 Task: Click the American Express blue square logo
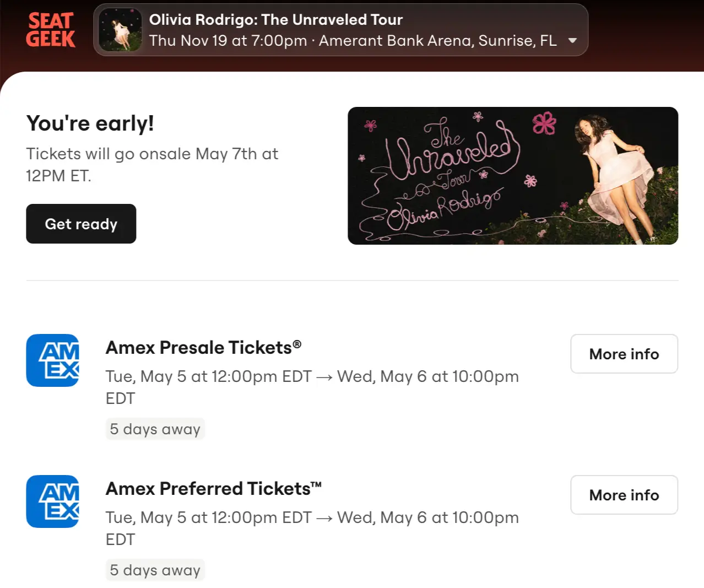point(52,360)
